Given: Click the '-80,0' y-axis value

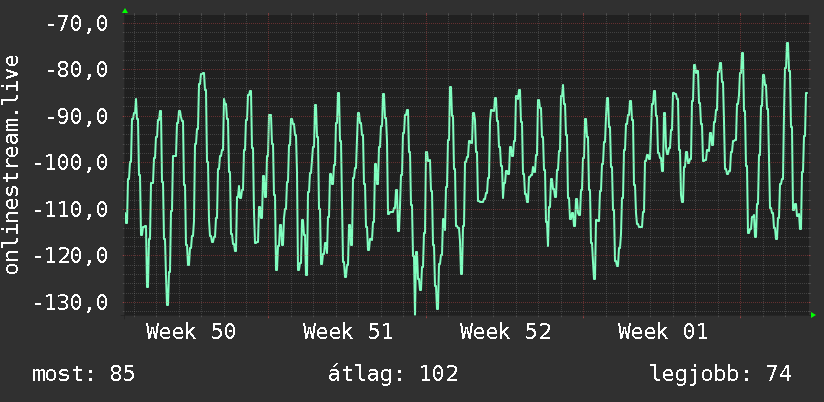Looking at the screenshot, I should [x=77, y=70].
